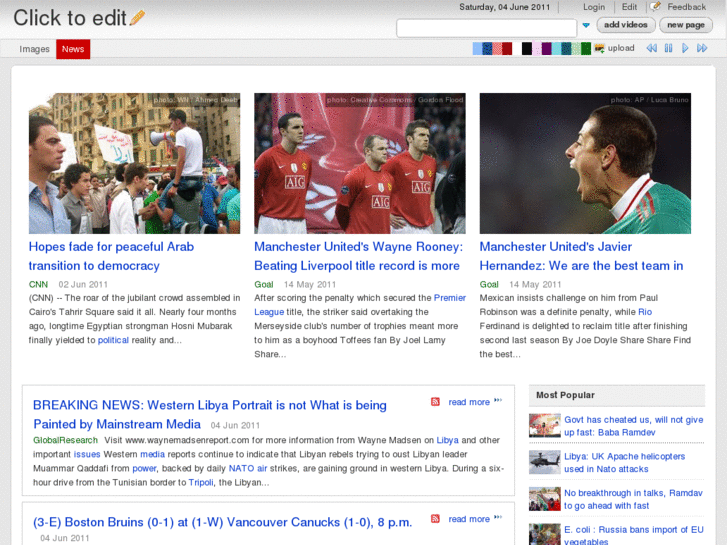Pick the cyan color swatch
The width and height of the screenshot is (727, 545).
pyautogui.click(x=556, y=48)
